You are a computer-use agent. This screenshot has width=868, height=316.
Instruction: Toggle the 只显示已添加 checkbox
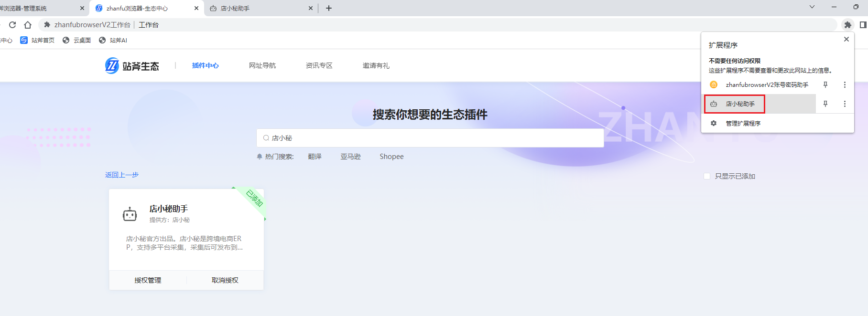click(x=707, y=176)
